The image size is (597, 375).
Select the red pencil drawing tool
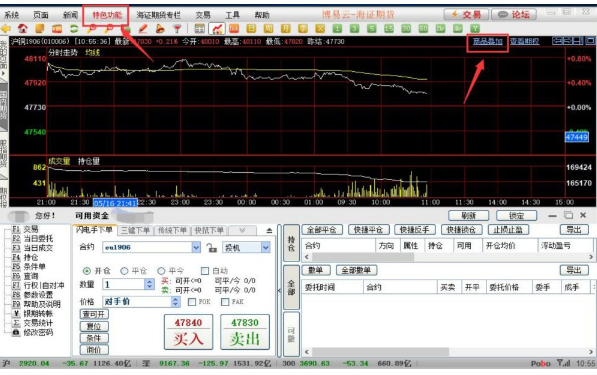tap(143, 29)
